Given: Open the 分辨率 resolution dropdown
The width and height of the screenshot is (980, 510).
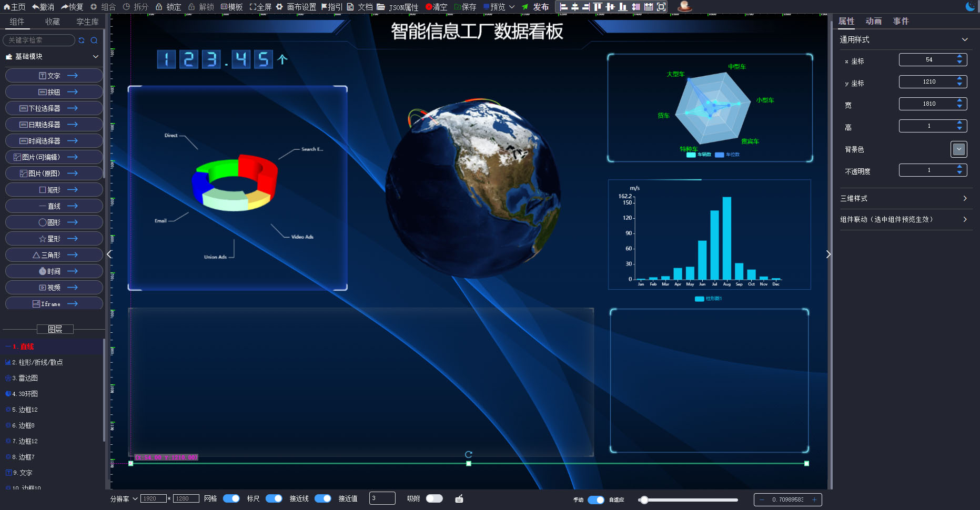Looking at the screenshot, I should (124, 498).
